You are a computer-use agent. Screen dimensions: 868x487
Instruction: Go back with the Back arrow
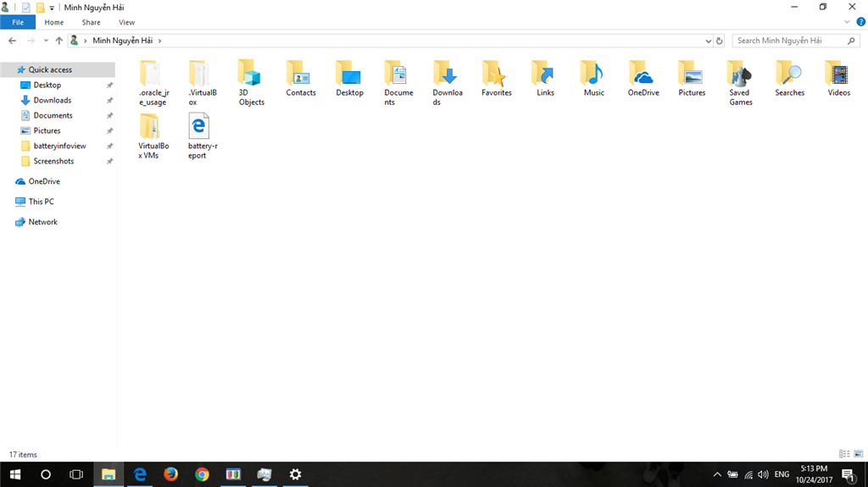pyautogui.click(x=12, y=41)
